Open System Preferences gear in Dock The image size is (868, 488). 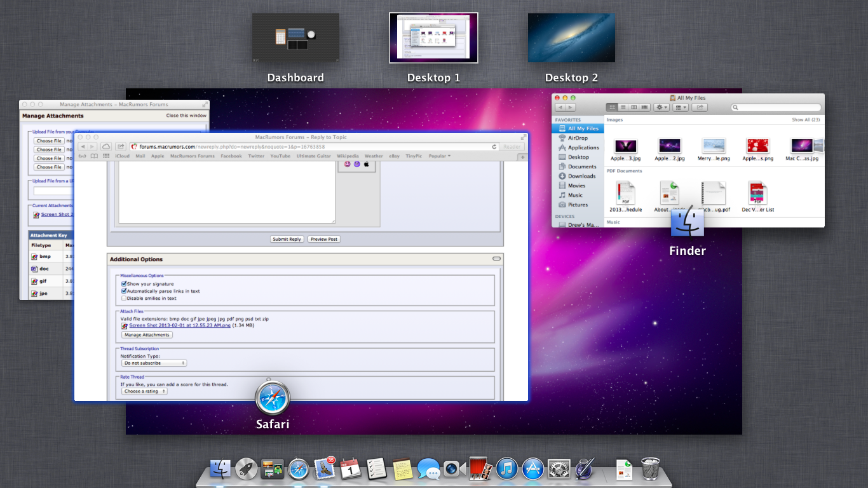coord(559,469)
